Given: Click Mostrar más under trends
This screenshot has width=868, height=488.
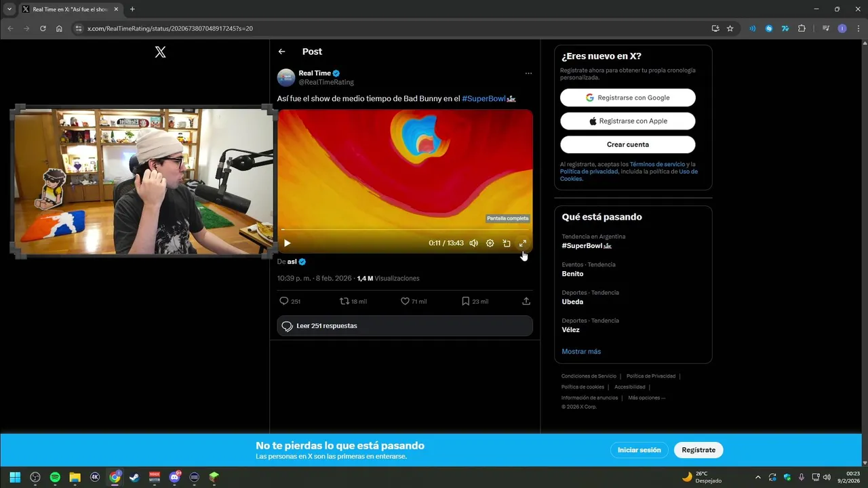Looking at the screenshot, I should coord(581,352).
